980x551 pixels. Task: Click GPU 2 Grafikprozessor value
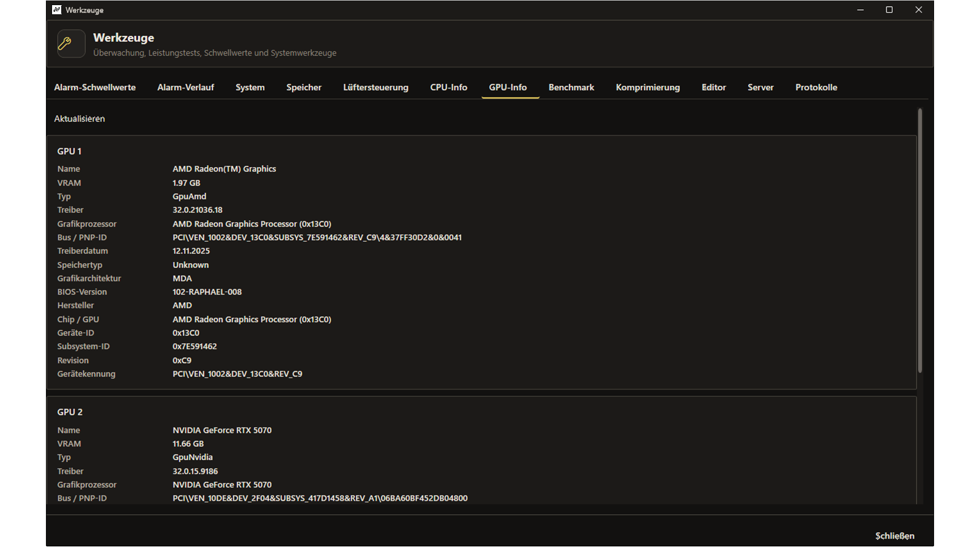tap(222, 485)
